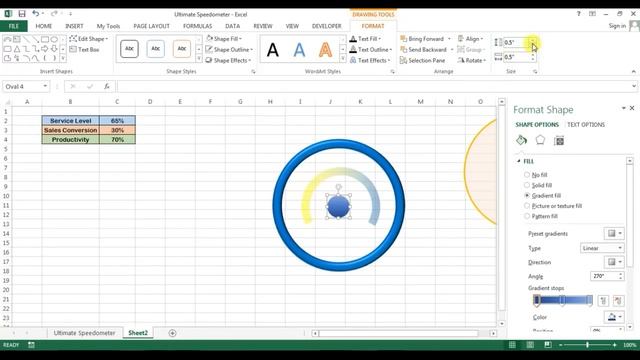The image size is (640, 360).
Task: Click the zoom in plus icon
Action: point(614,345)
